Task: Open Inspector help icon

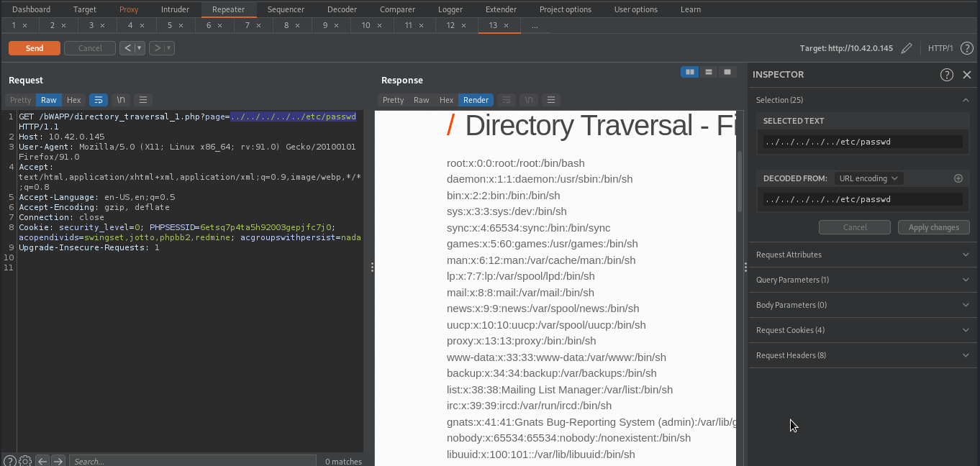Action: click(947, 75)
